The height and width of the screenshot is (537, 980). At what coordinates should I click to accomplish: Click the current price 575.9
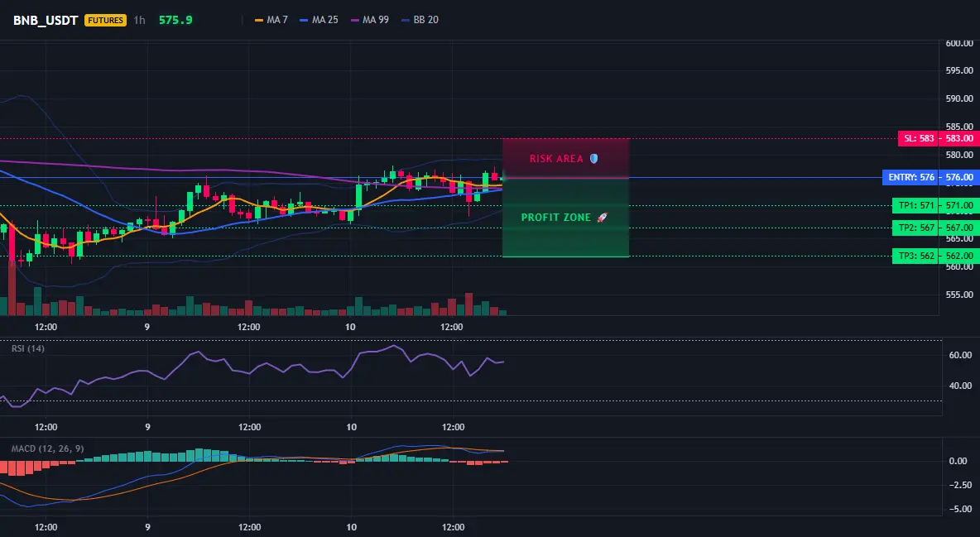pyautogui.click(x=175, y=20)
